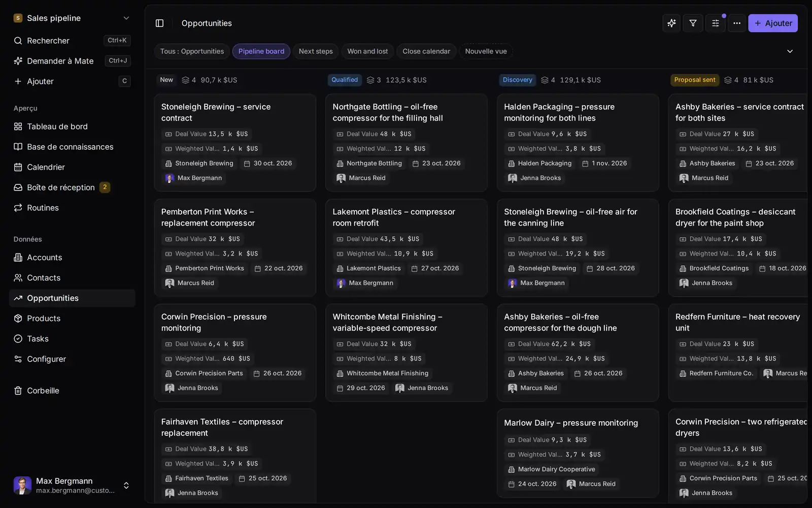
Task: Open Tableau de bord dashboard
Action: (x=72, y=126)
